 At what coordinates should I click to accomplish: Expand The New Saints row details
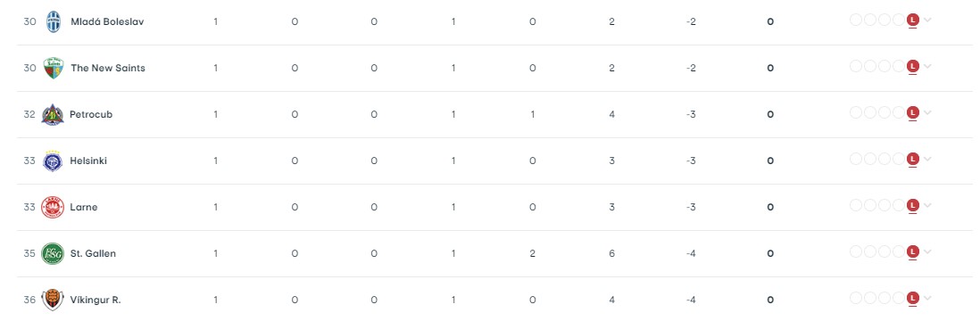pos(927,66)
